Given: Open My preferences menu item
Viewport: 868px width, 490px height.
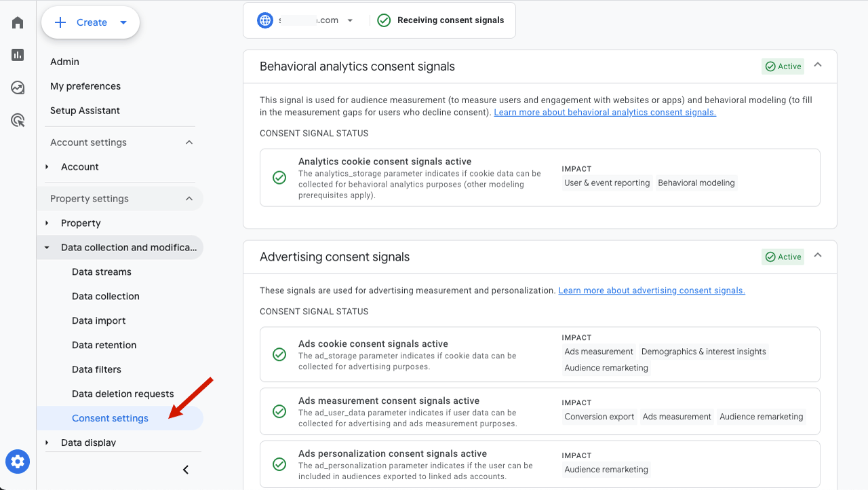Looking at the screenshot, I should click(85, 86).
